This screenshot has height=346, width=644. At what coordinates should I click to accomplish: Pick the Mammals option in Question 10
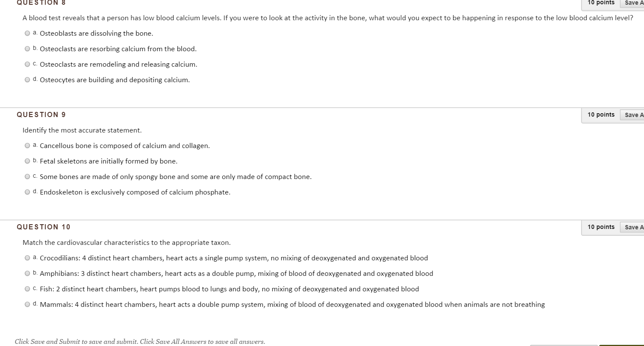click(27, 304)
